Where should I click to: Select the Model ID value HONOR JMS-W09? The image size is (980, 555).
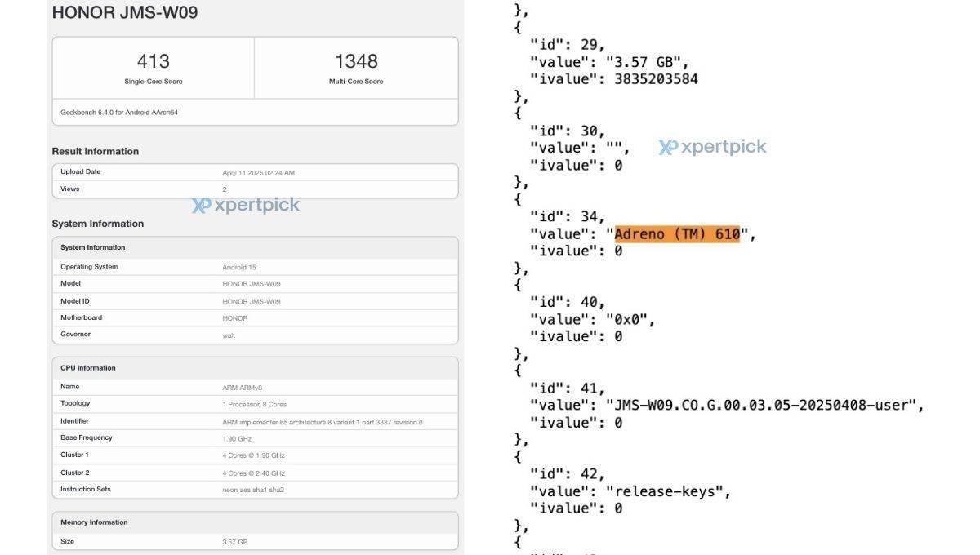[x=252, y=302]
